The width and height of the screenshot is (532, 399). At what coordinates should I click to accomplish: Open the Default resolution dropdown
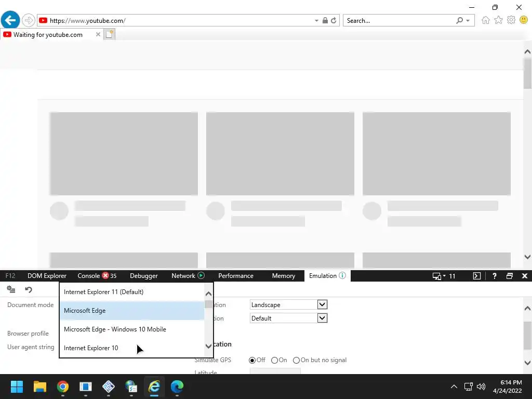[288, 318]
